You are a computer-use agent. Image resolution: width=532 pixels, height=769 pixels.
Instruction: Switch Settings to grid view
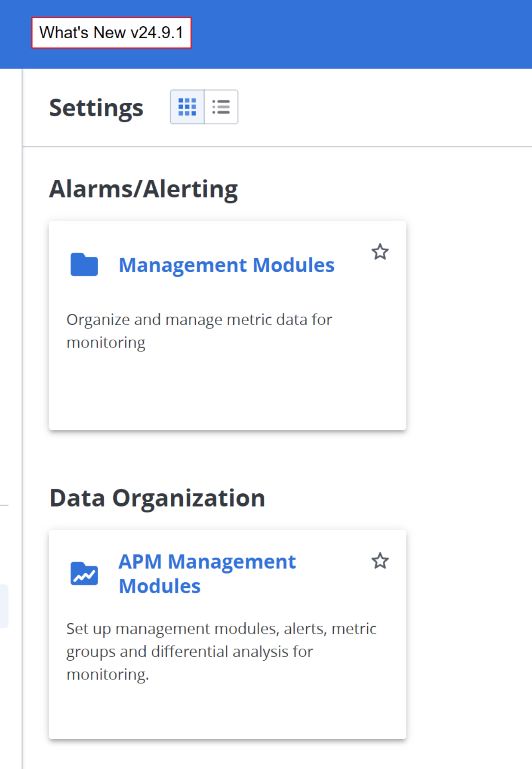pos(187,107)
